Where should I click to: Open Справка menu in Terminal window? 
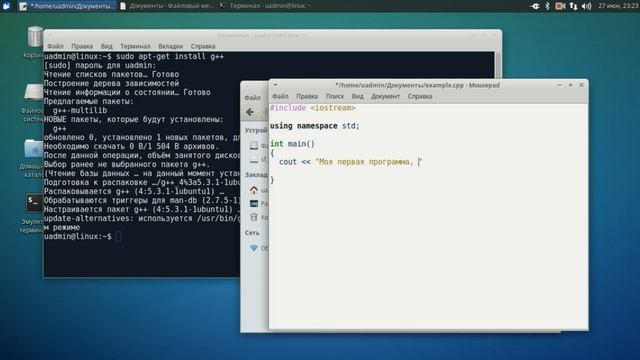tap(203, 46)
